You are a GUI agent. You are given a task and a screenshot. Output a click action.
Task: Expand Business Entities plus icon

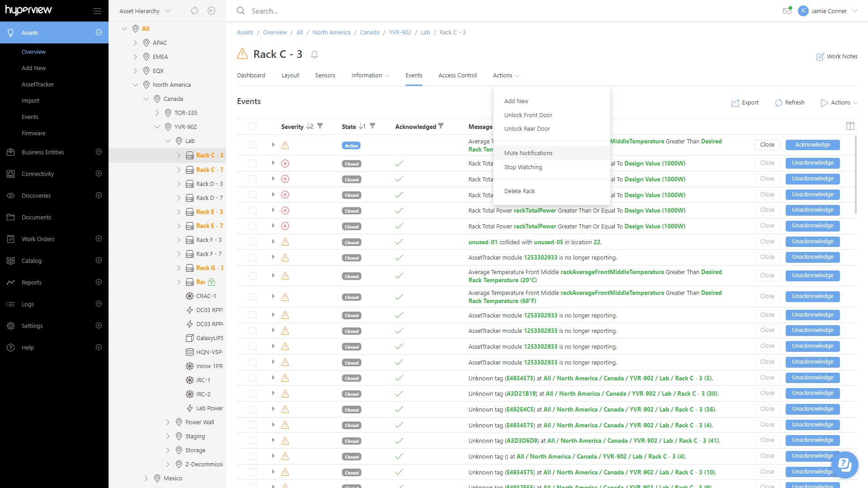pos(99,152)
